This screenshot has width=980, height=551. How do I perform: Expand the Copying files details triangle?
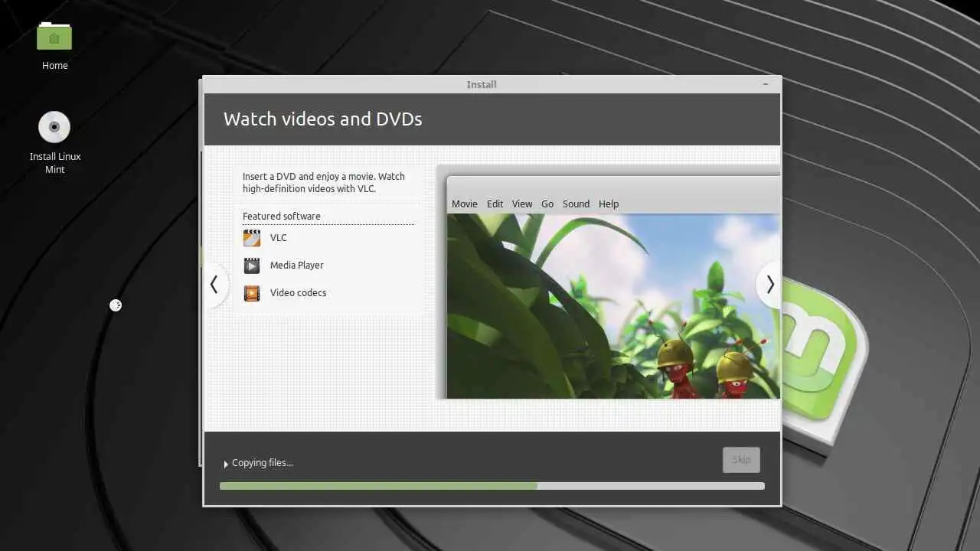point(226,464)
